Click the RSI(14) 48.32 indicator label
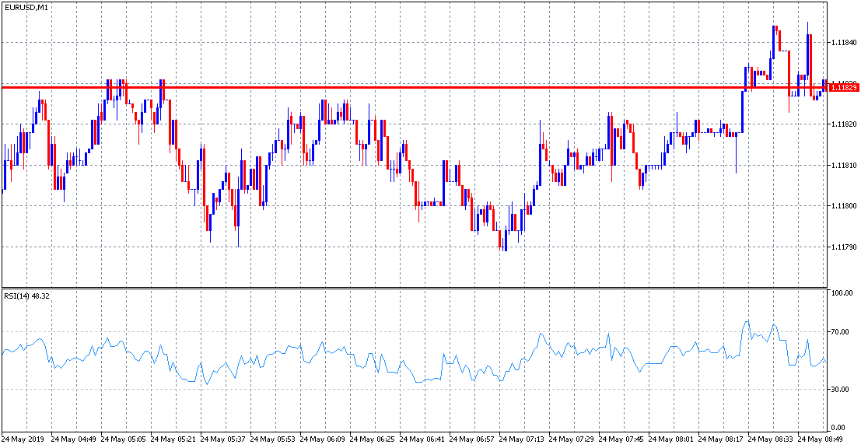 27,296
